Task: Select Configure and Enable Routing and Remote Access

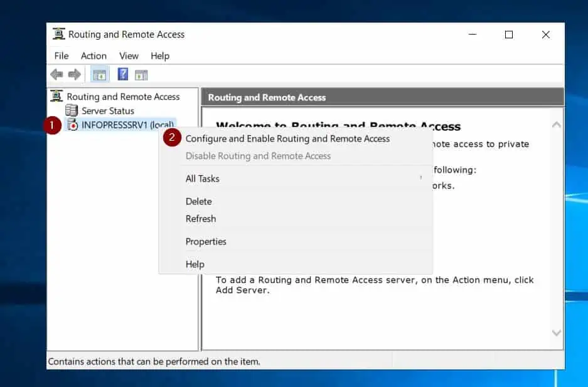Action: click(x=287, y=139)
